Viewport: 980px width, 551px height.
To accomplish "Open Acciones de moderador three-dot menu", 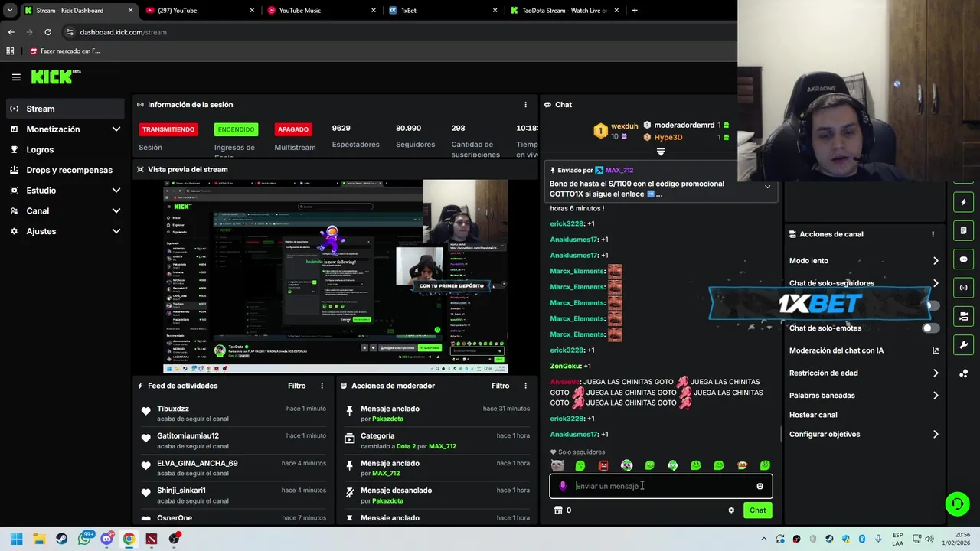I will pos(525,386).
